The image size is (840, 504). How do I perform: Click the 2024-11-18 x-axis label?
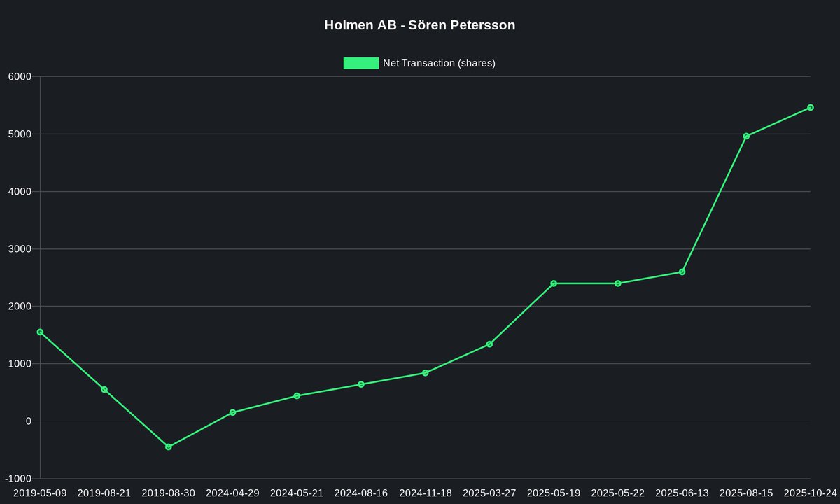click(x=426, y=493)
